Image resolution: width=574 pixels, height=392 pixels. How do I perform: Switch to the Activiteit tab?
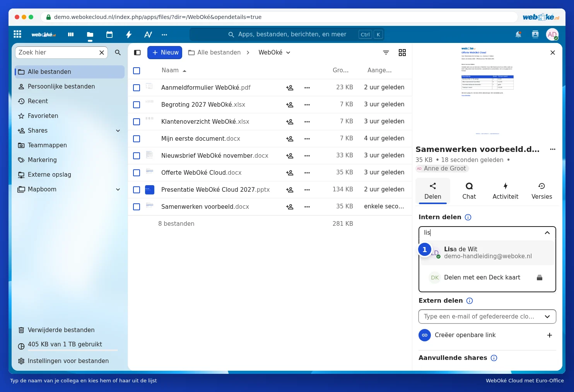[x=506, y=191]
